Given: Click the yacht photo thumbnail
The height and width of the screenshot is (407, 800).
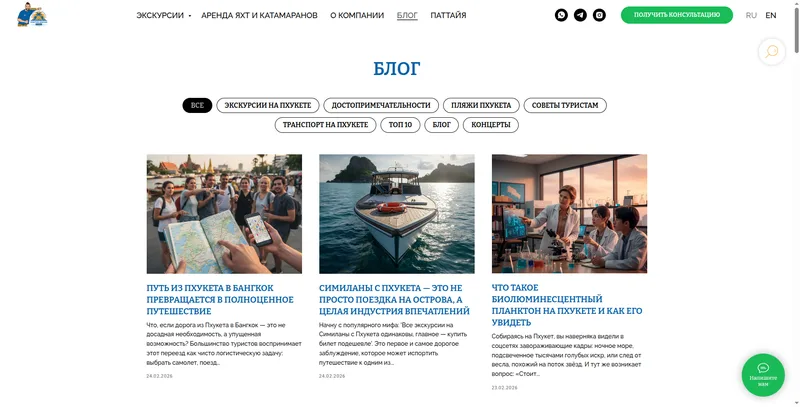Looking at the screenshot, I should tap(396, 214).
